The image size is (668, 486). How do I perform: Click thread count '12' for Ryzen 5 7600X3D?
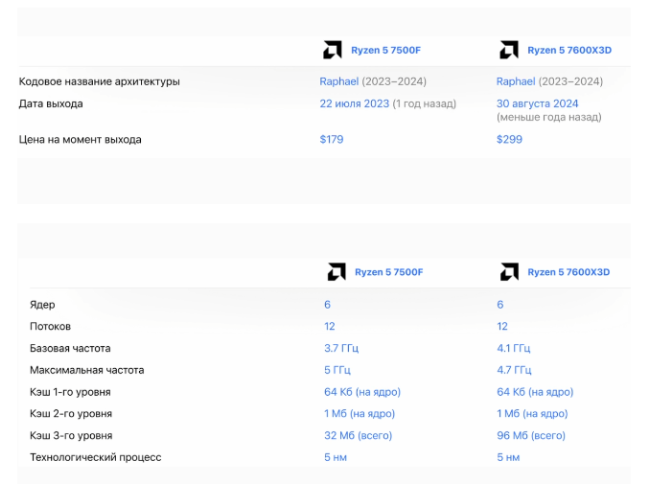click(x=502, y=326)
